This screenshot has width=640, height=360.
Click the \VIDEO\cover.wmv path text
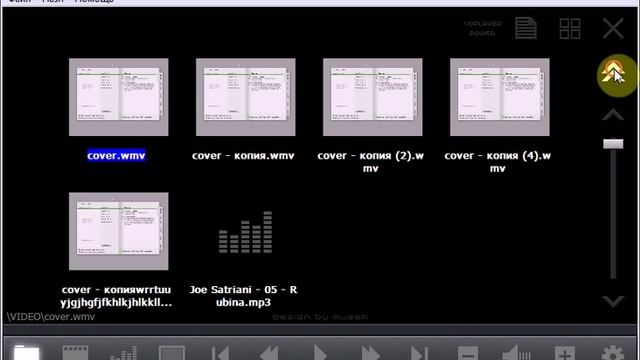pyautogui.click(x=51, y=317)
